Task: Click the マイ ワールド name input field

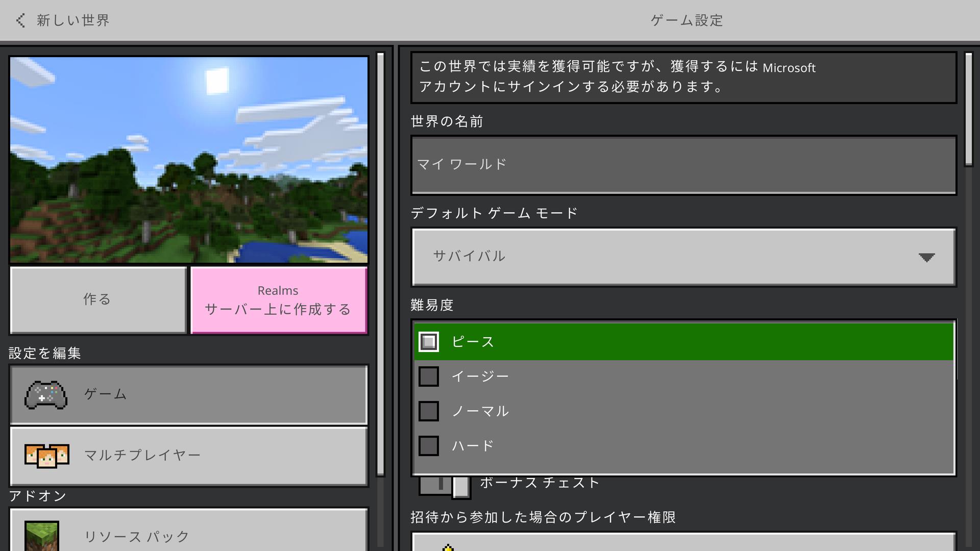Action: point(684,164)
